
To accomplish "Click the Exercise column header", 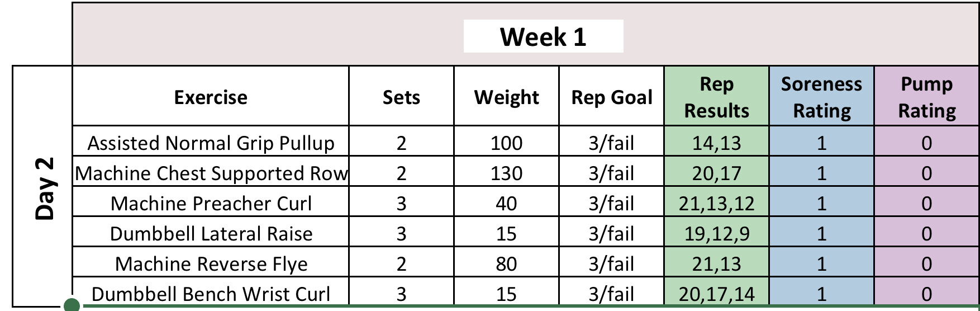I will pos(211,97).
